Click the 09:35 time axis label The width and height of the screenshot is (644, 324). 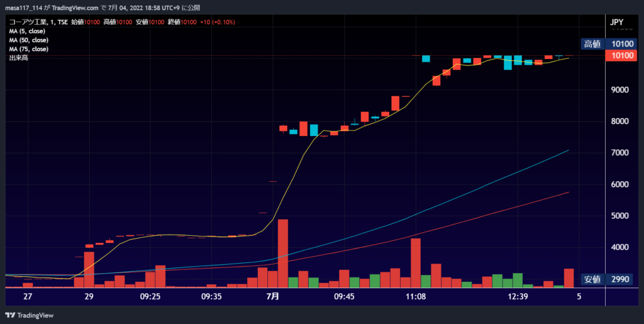(211, 296)
